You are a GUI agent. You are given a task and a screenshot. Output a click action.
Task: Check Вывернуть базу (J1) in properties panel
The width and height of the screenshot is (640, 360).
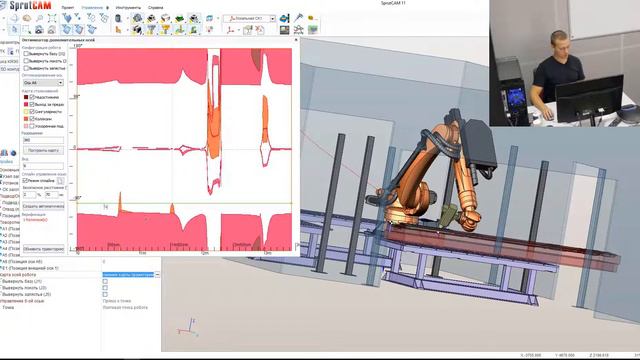(105, 281)
